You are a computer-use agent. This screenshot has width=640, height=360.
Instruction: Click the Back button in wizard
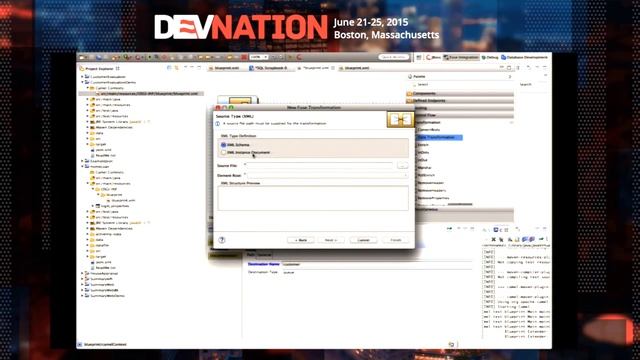(301, 240)
